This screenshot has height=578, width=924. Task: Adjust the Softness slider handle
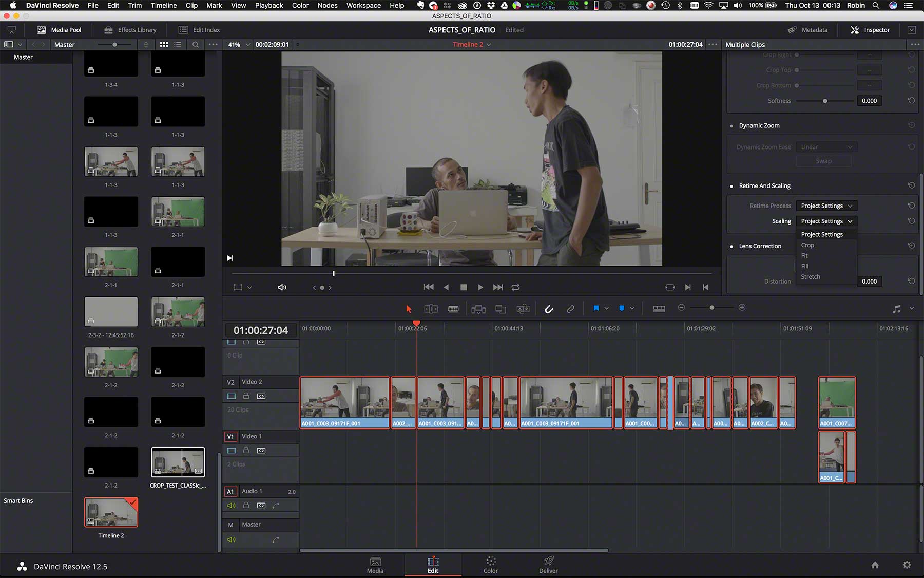(825, 101)
